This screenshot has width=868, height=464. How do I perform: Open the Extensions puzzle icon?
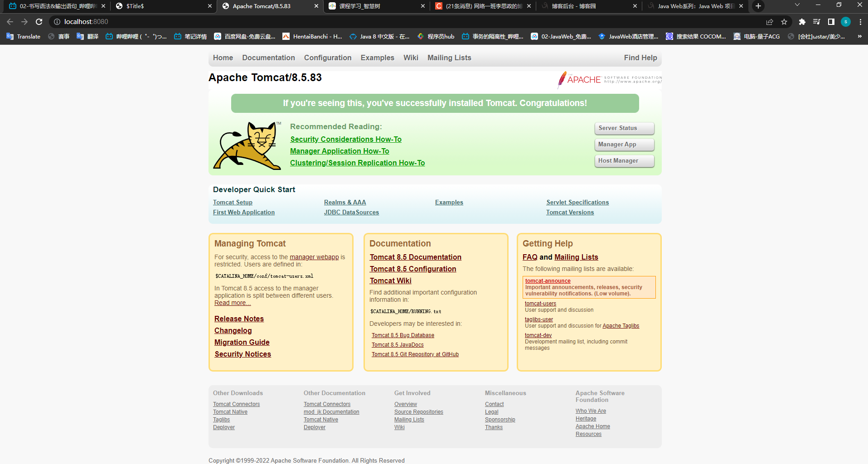[x=802, y=22]
